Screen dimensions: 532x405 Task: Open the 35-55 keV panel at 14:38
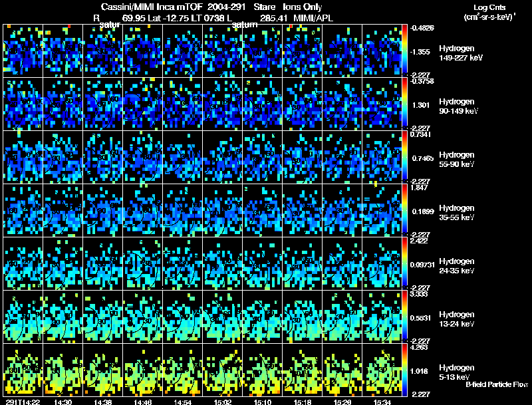(x=102, y=210)
